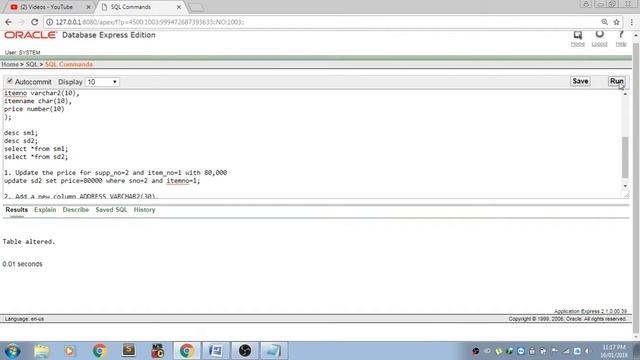640x360 pixels.
Task: Select the SQL Commands browser tab
Action: 140,7
